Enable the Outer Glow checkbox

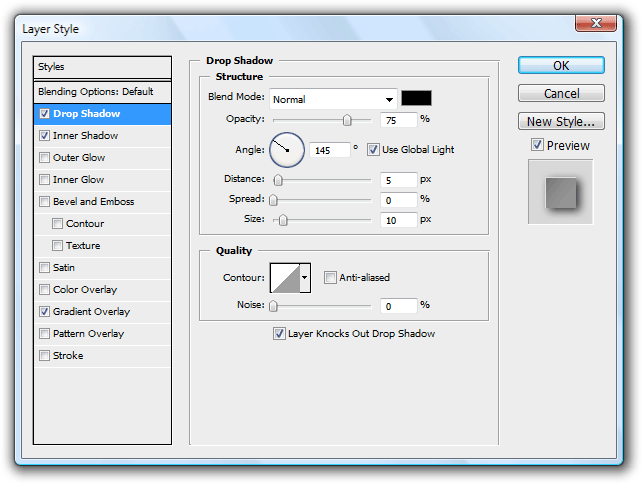pyautogui.click(x=44, y=158)
